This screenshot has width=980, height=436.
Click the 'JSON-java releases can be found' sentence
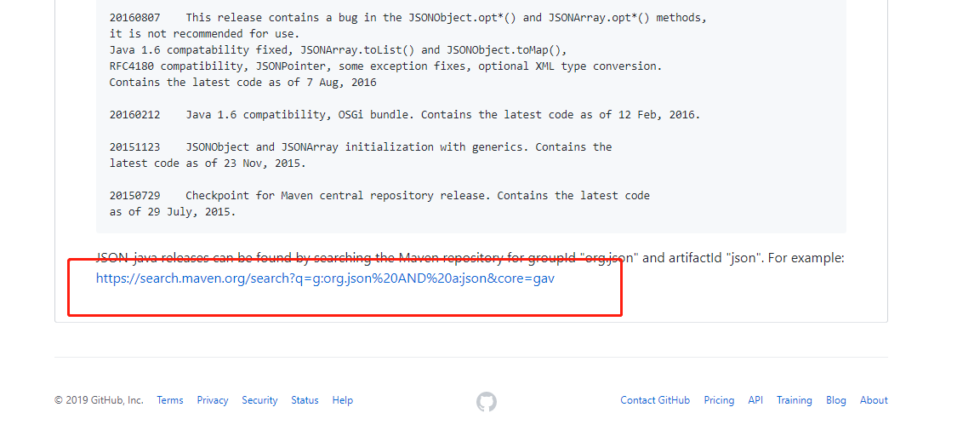point(470,258)
